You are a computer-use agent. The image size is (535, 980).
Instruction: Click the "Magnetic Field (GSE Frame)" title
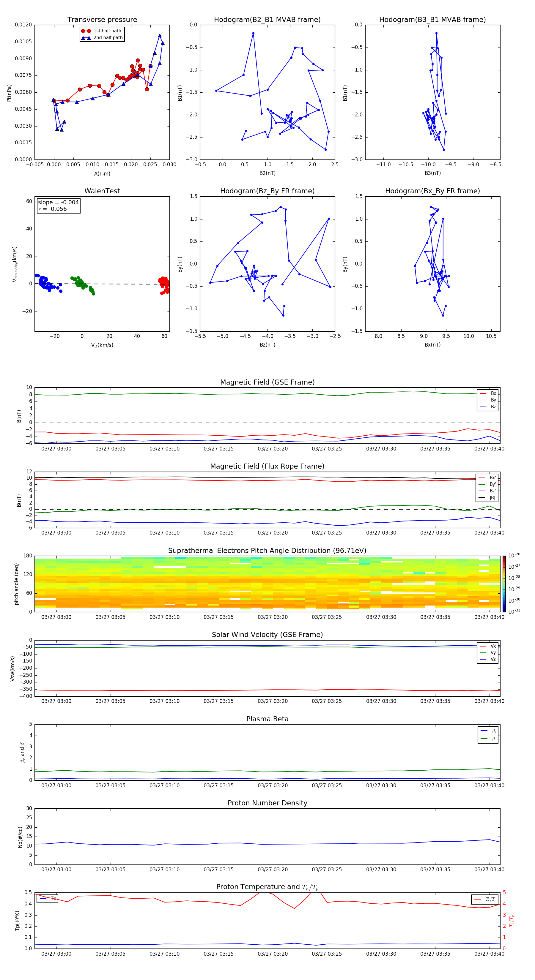coord(267,382)
